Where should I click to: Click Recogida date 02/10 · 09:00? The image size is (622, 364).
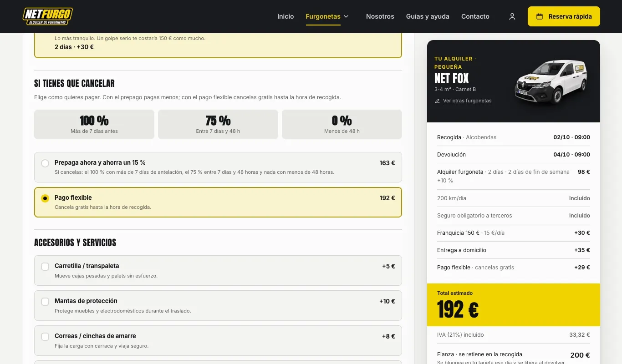point(571,137)
